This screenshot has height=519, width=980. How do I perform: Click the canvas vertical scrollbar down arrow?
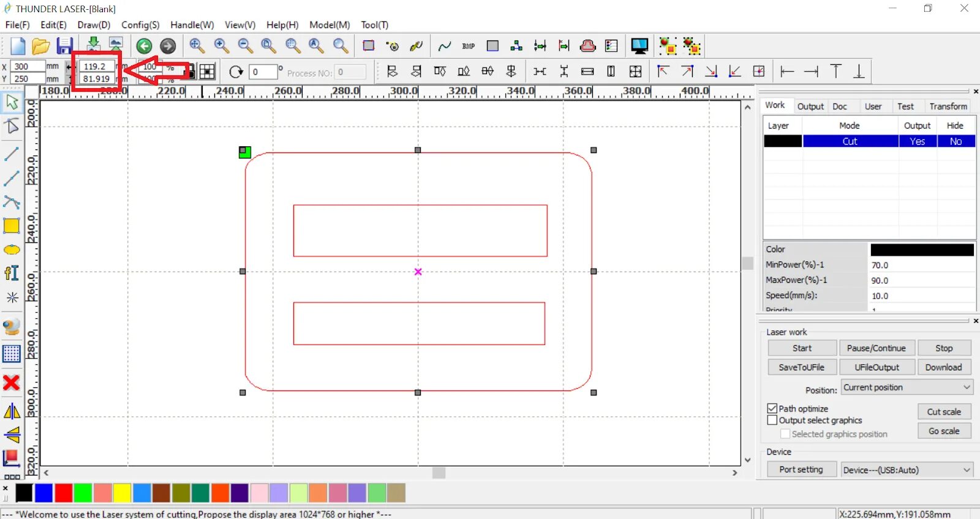[748, 460]
